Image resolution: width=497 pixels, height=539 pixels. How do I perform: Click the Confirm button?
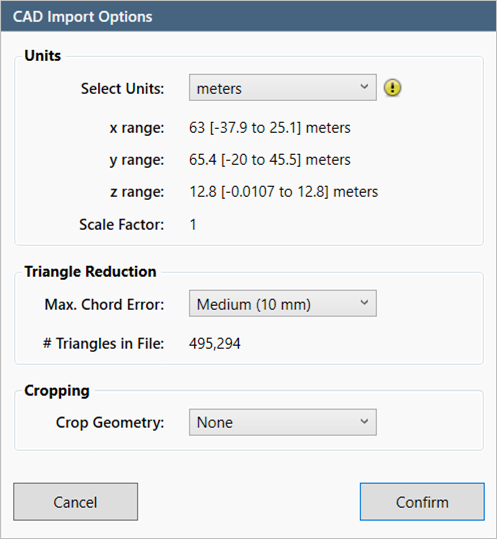click(x=422, y=502)
